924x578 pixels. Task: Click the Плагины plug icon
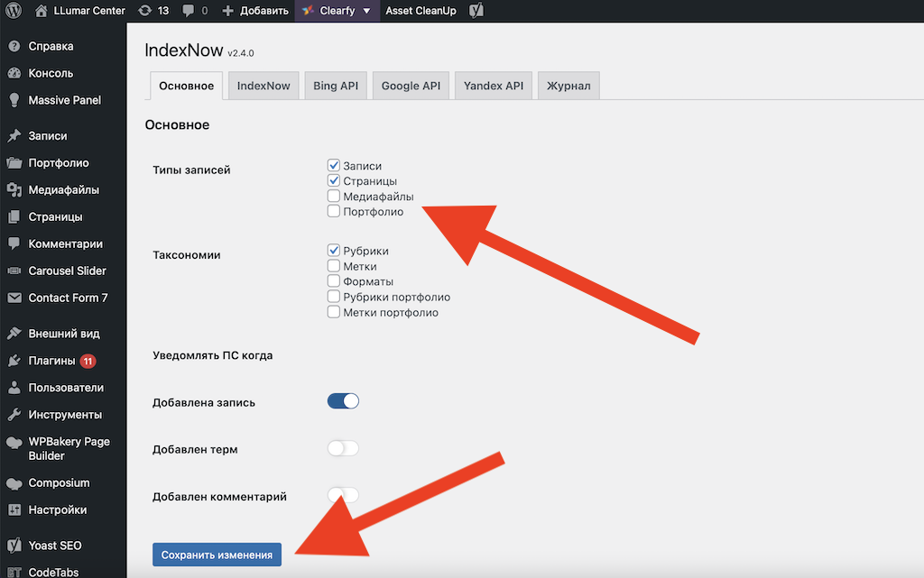coord(14,361)
